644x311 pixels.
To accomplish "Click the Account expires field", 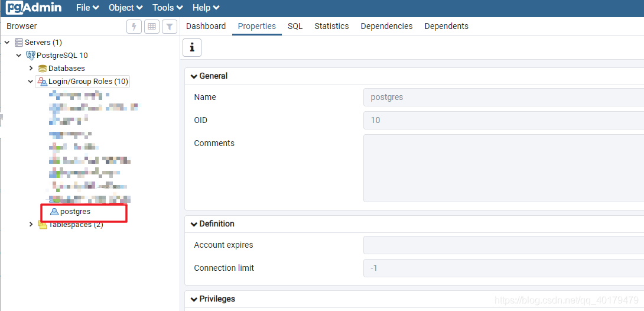I will (503, 245).
